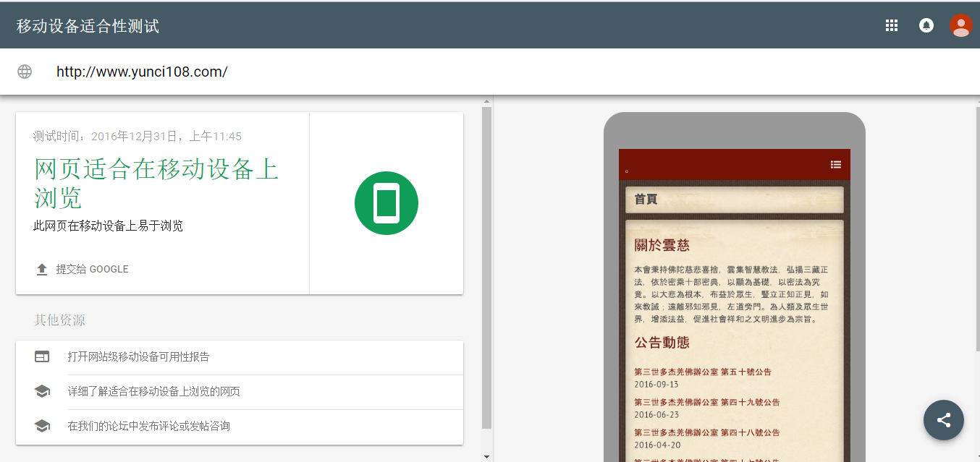Screen dimensions: 980x462
Task: Click the green mobile-friendly phone icon
Action: click(x=386, y=203)
